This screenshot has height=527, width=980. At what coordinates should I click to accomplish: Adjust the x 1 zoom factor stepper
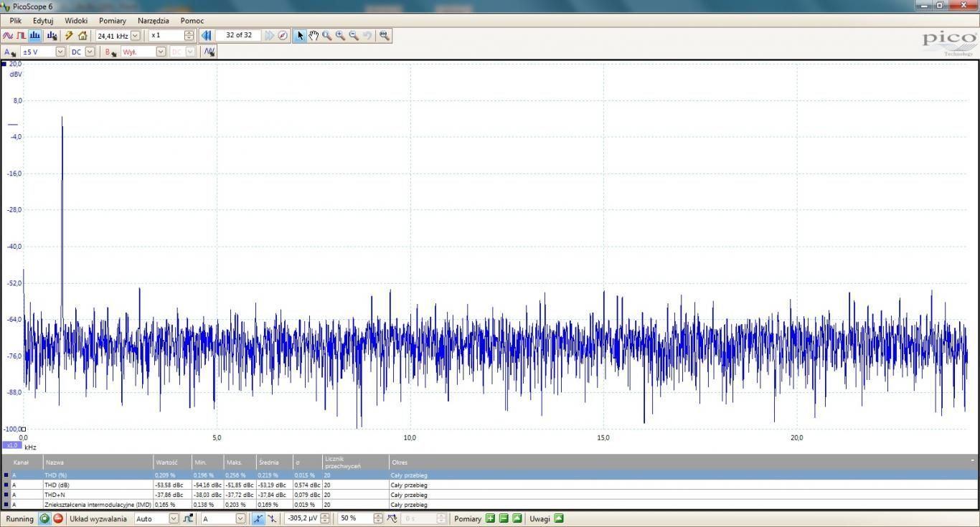coord(189,35)
